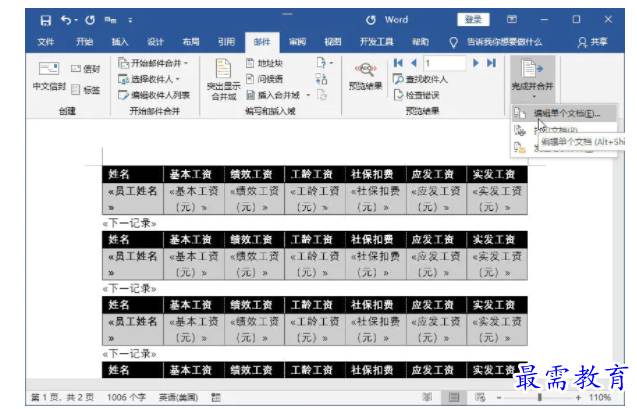Insert an 地址块 address block
Viewport: 637px width, 409px height.
(x=264, y=63)
